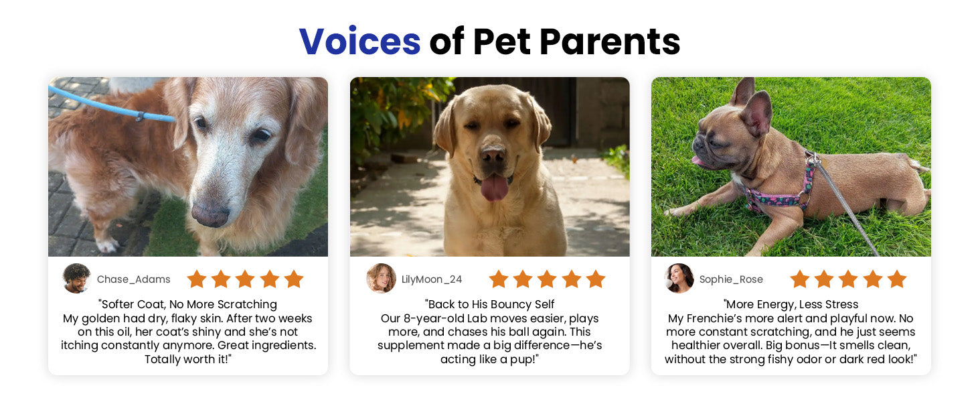Click first star in Chase_Adams rating
The image size is (980, 402).
tap(197, 279)
